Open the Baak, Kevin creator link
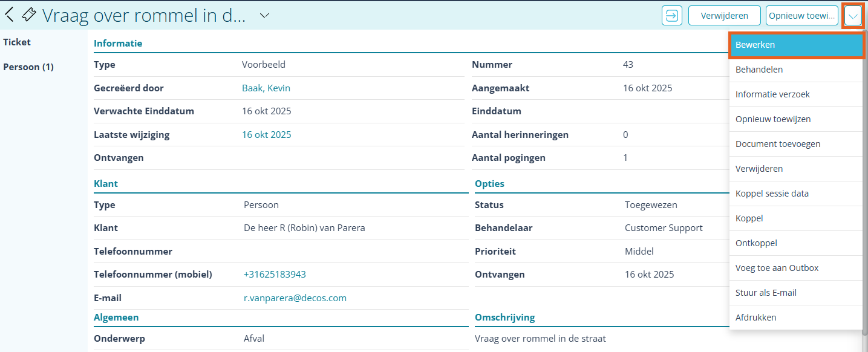The width and height of the screenshot is (868, 352). point(266,88)
